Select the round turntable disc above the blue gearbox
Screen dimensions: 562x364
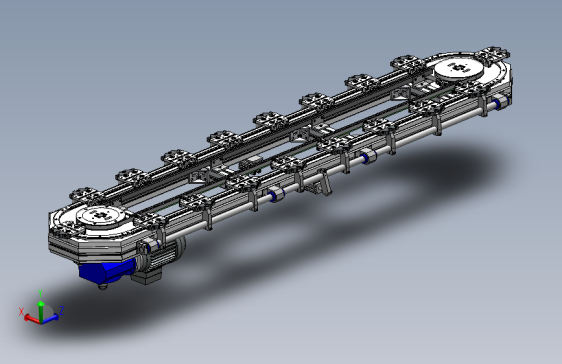(100, 216)
